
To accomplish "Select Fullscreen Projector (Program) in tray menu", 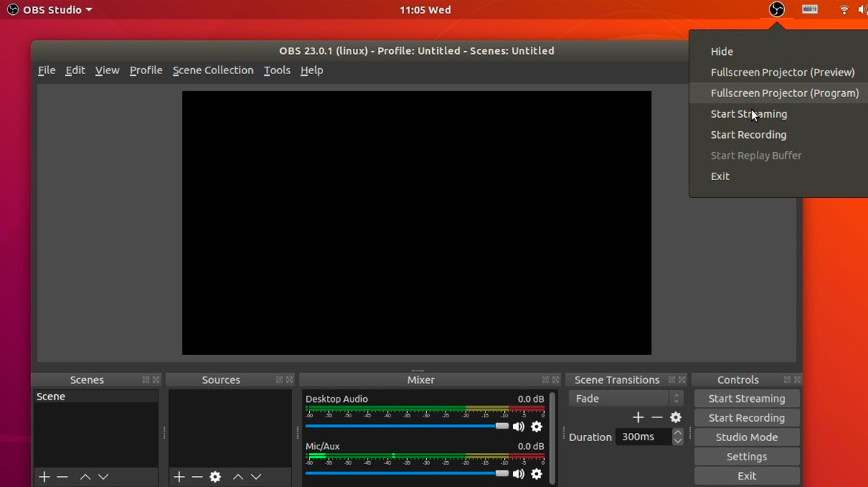I will (x=784, y=93).
